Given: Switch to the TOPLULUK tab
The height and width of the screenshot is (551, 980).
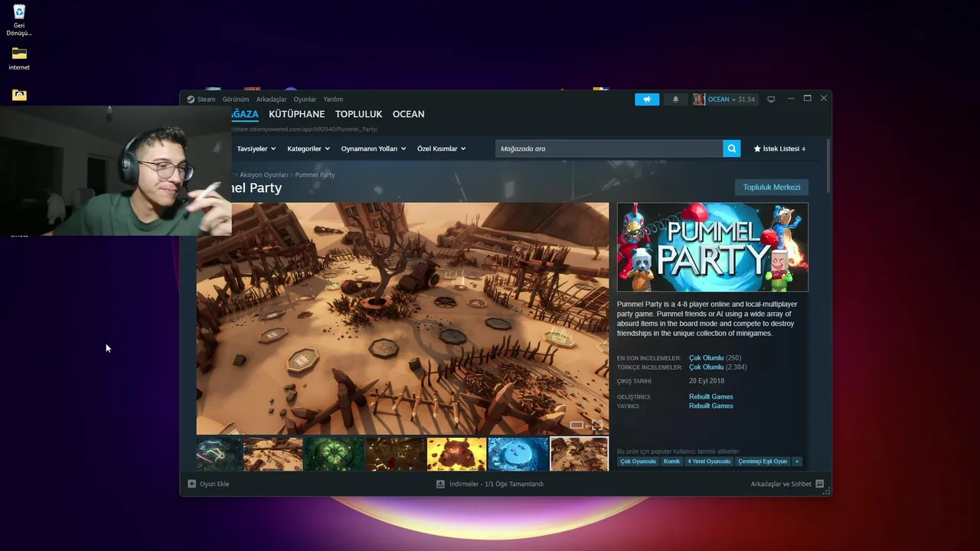Looking at the screenshot, I should click(358, 114).
